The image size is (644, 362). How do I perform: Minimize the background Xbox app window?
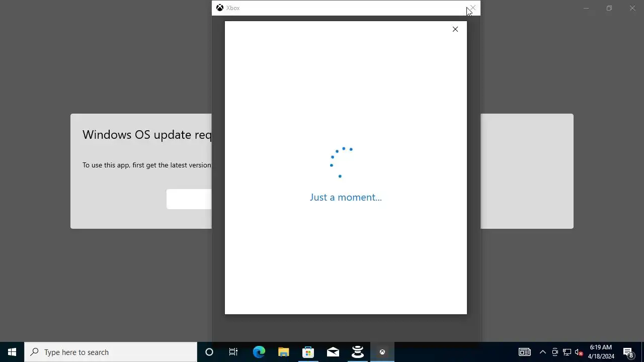coord(586,8)
